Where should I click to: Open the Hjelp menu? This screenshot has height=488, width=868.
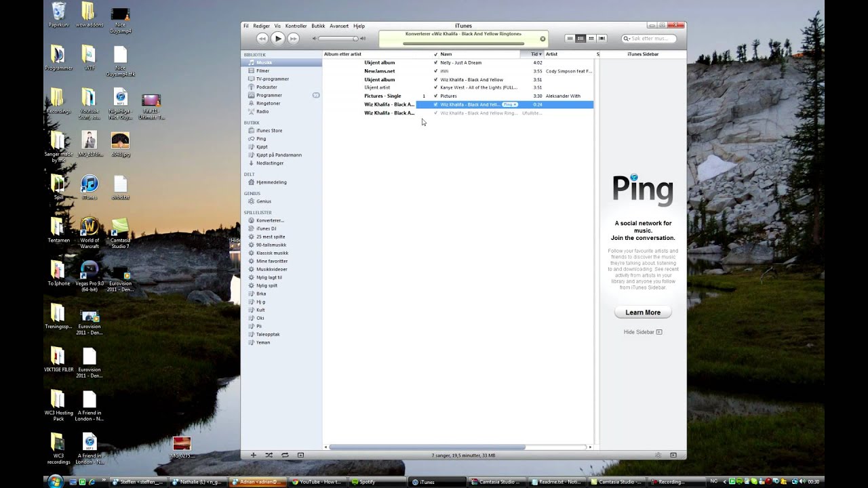point(359,26)
